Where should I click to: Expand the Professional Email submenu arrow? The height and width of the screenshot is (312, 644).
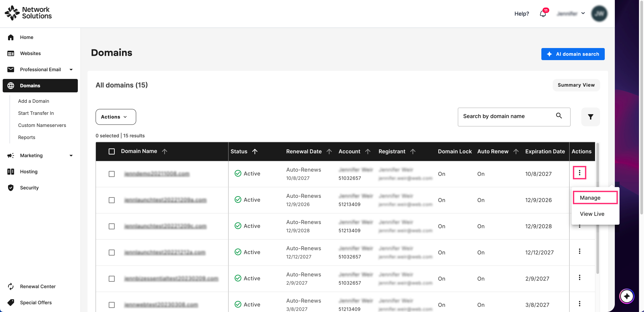71,70
